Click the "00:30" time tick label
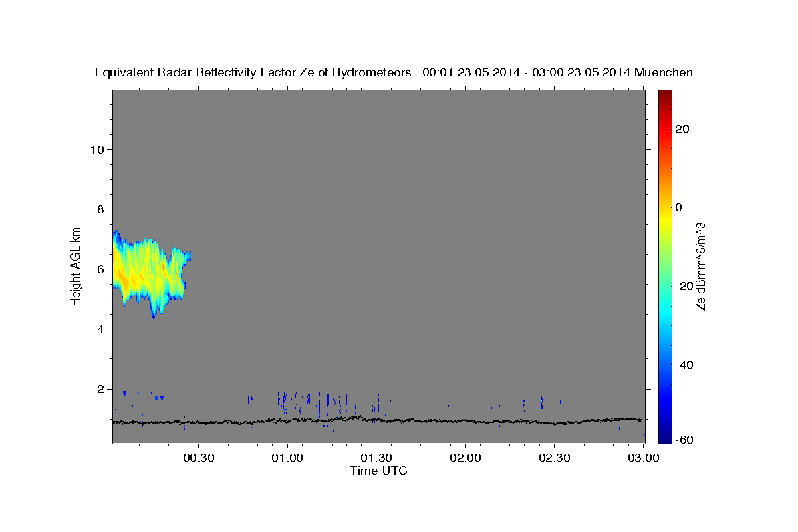 click(199, 458)
